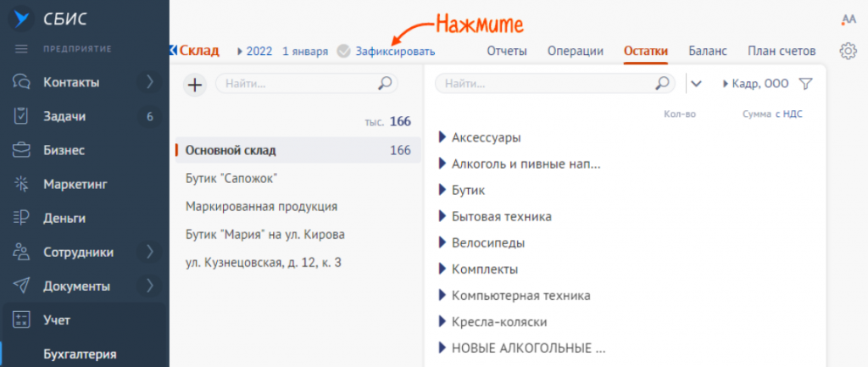Click magnifier icon in warehouse search
Image resolution: width=868 pixels, height=367 pixels.
[385, 84]
